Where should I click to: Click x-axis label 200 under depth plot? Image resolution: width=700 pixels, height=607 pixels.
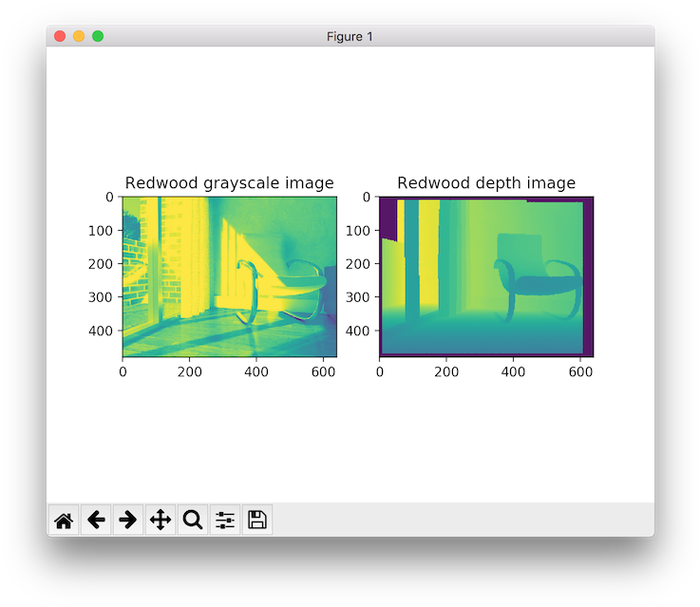pos(446,371)
